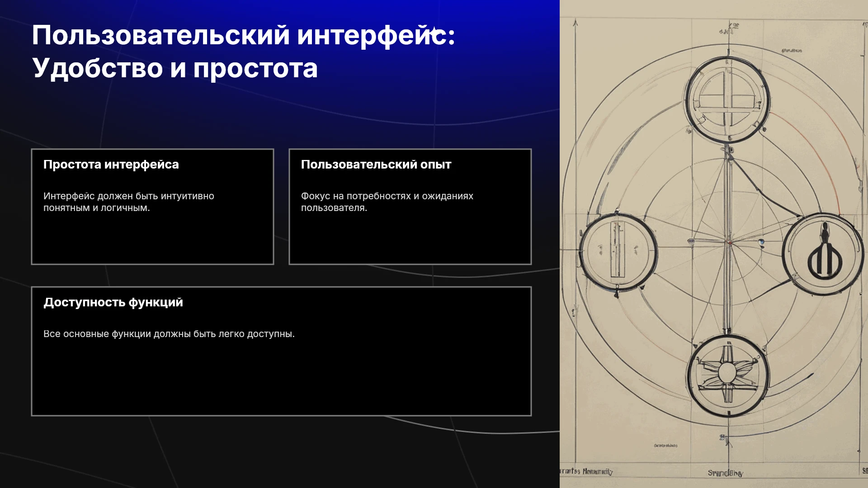This screenshot has height=488, width=868.
Task: Select the "Пользовательский опыт" card heading
Action: point(376,164)
